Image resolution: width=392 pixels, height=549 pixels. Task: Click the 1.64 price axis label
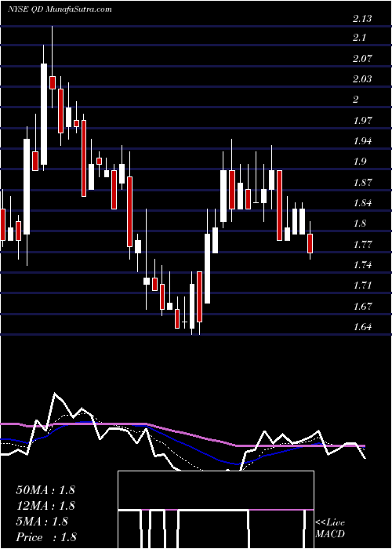[362, 327]
